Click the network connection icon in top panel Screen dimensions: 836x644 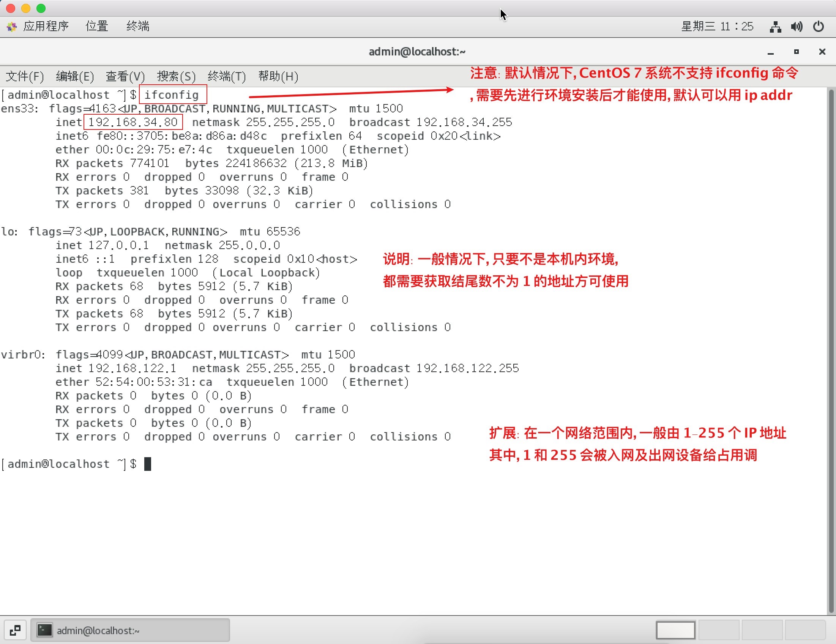[775, 27]
